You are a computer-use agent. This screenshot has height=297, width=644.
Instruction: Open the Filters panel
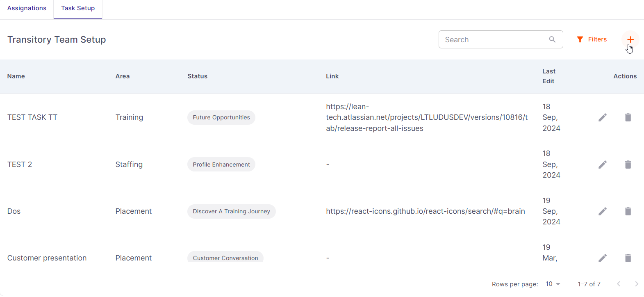point(592,39)
